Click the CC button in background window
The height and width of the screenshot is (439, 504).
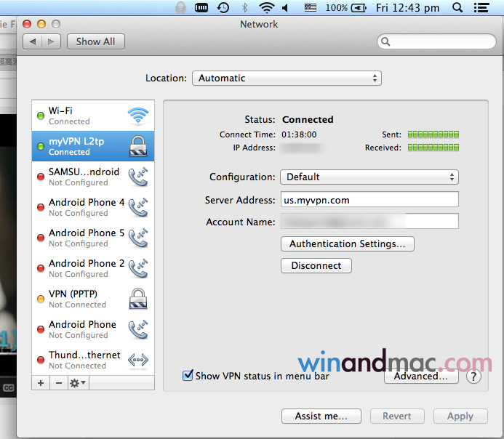pyautogui.click(x=8, y=387)
